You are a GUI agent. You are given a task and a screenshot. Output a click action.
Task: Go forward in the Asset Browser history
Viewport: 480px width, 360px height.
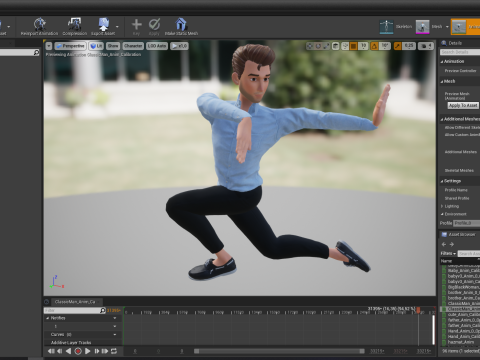click(452, 244)
